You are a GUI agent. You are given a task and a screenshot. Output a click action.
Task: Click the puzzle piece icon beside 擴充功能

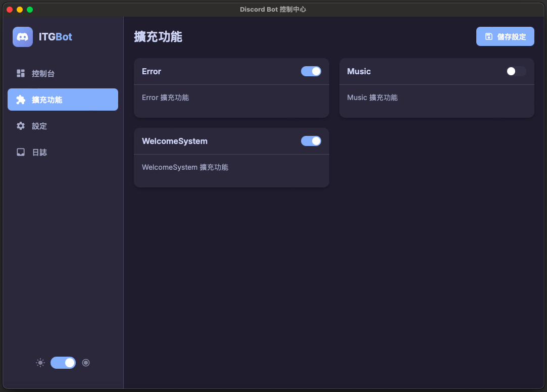tap(20, 100)
